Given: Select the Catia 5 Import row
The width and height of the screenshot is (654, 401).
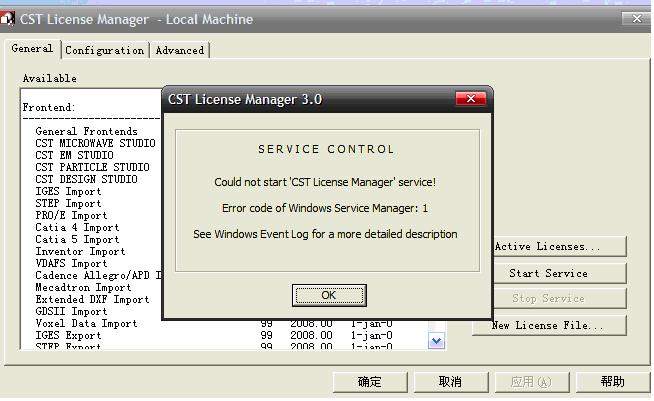Looking at the screenshot, I should pyautogui.click(x=77, y=240).
